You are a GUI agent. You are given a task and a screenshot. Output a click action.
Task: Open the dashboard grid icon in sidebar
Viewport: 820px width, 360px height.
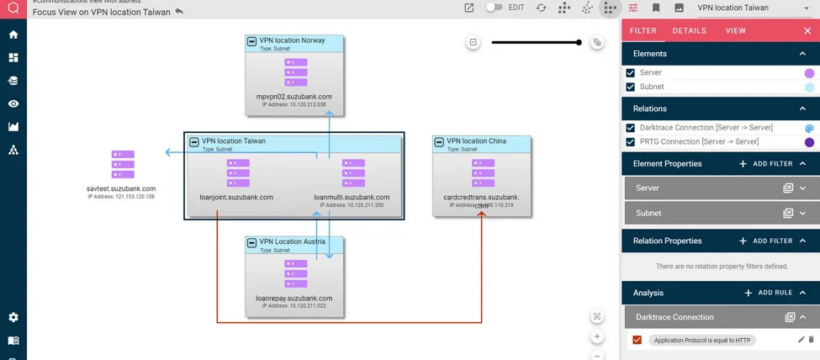tap(14, 58)
